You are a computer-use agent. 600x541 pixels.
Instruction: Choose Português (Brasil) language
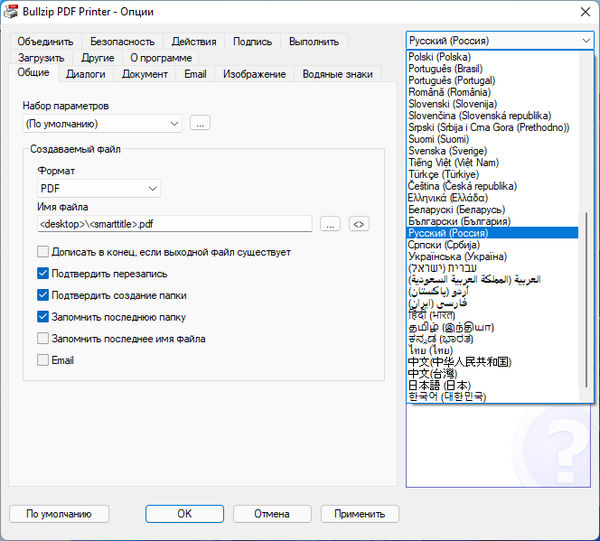pos(492,69)
